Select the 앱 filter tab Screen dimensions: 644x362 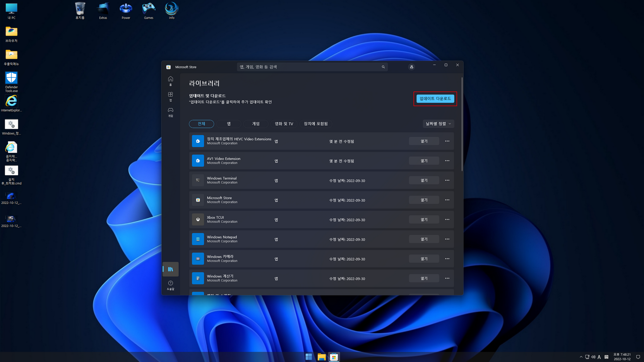click(229, 124)
